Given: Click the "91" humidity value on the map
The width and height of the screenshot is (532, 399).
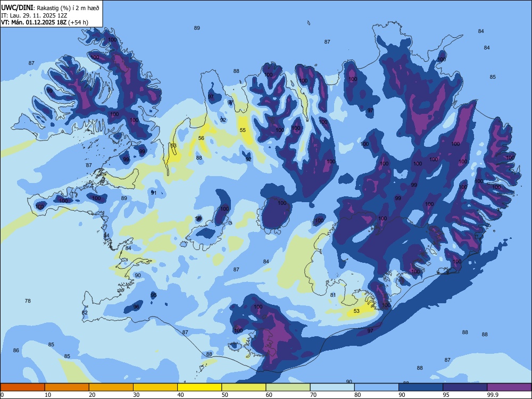Looking at the screenshot, I should (x=154, y=193).
